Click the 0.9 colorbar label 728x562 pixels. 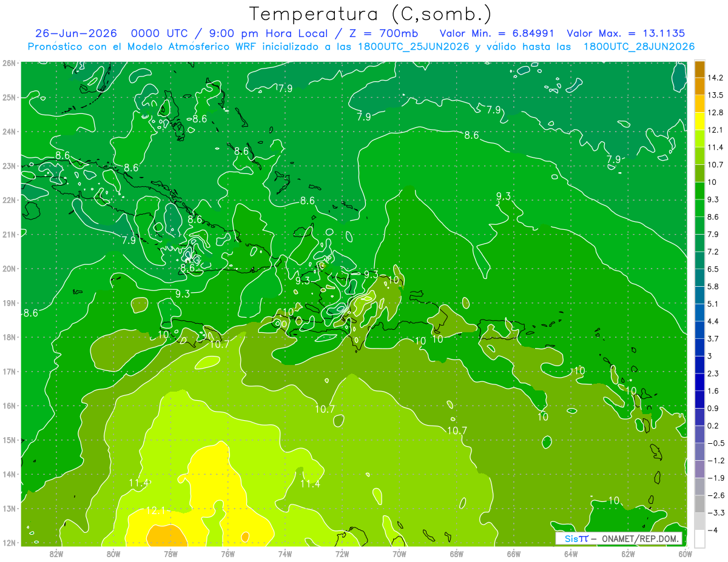point(713,408)
